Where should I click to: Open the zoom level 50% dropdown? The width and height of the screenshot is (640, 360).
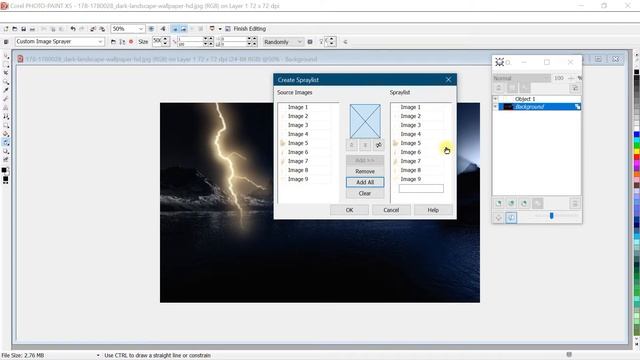141,29
